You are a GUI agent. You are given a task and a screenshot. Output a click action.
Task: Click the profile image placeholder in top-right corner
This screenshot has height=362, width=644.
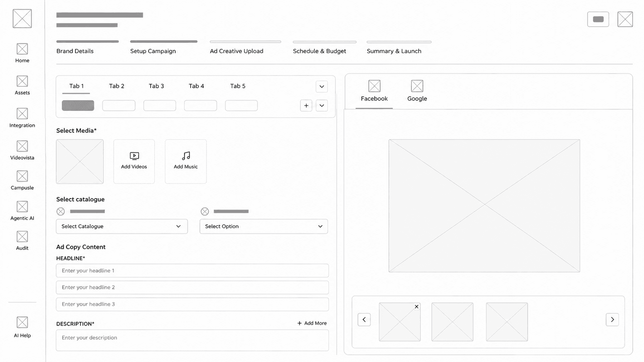coord(625,19)
